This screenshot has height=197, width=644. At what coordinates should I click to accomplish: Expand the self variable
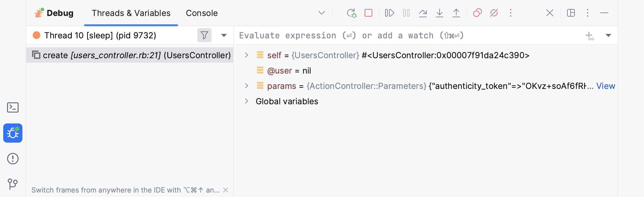pos(247,55)
